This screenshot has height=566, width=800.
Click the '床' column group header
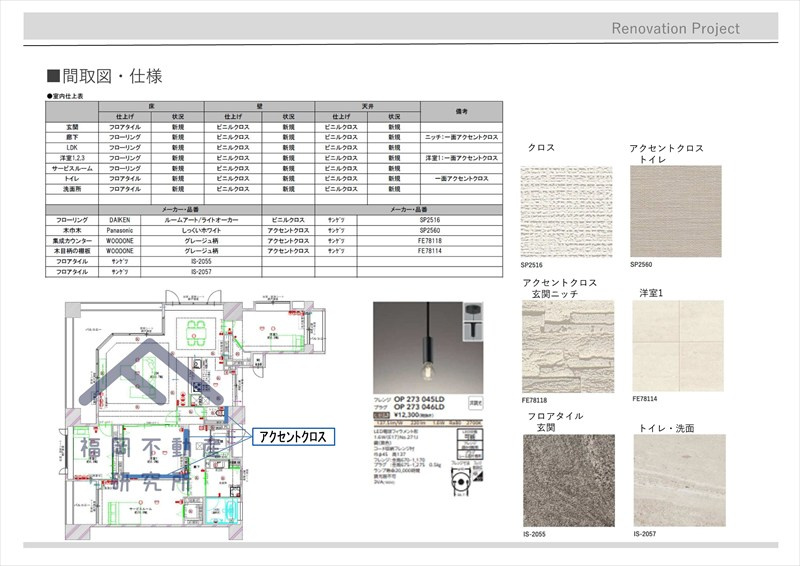152,106
